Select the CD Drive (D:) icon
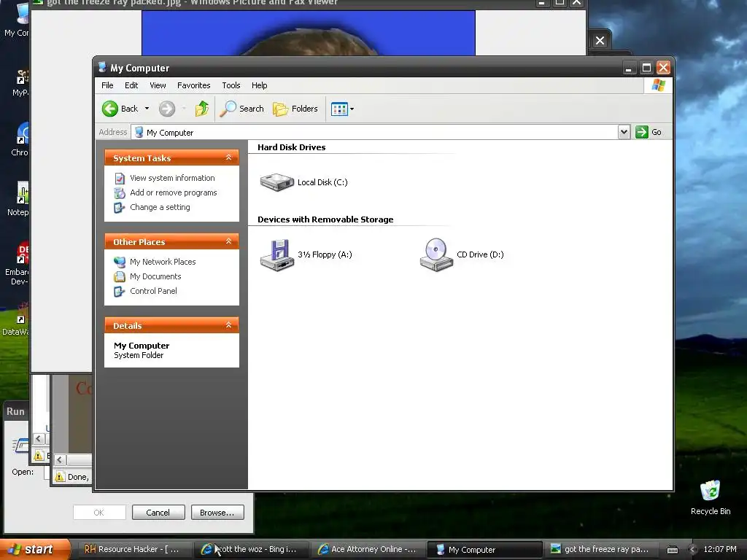 [436, 255]
